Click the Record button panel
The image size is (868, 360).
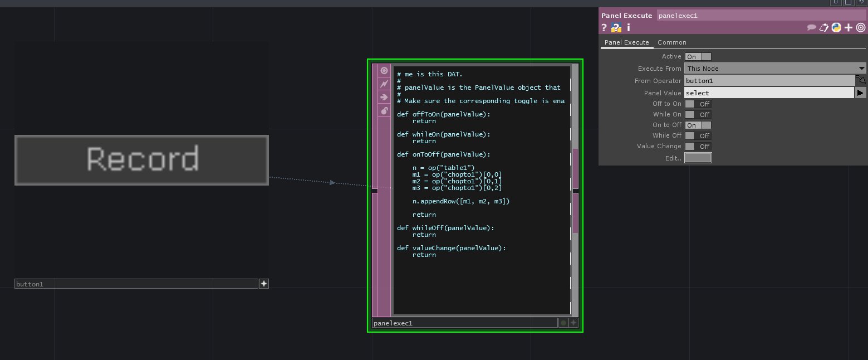click(x=141, y=160)
